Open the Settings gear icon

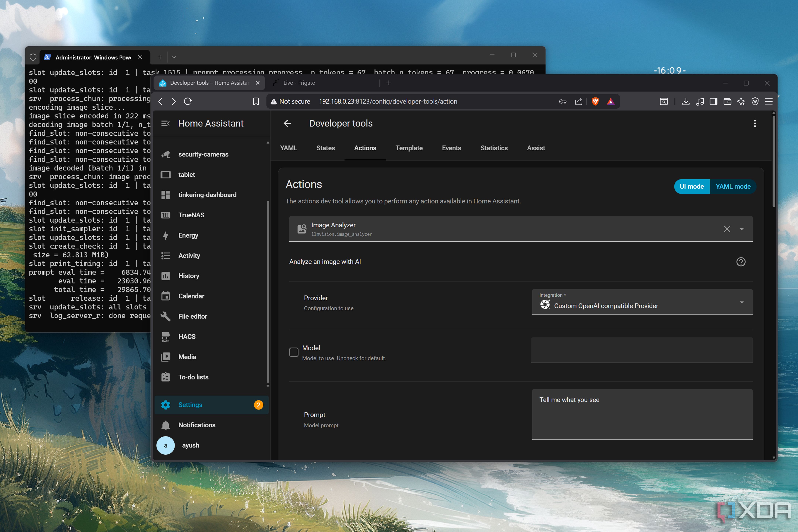(166, 405)
